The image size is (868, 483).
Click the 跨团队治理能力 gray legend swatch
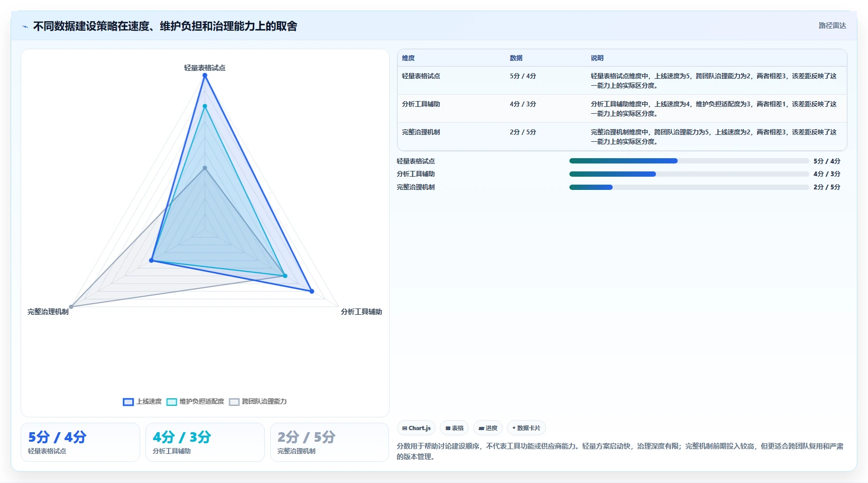(234, 402)
